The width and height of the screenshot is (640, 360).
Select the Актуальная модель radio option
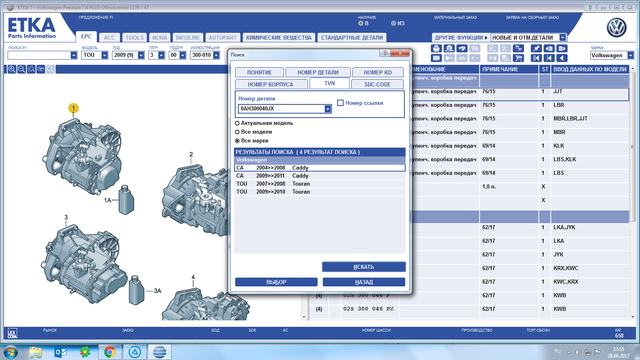(x=237, y=123)
